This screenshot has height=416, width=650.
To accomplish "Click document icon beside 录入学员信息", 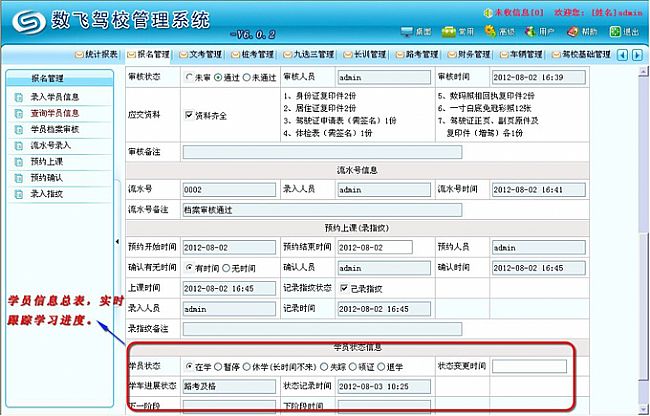I will 19,97.
